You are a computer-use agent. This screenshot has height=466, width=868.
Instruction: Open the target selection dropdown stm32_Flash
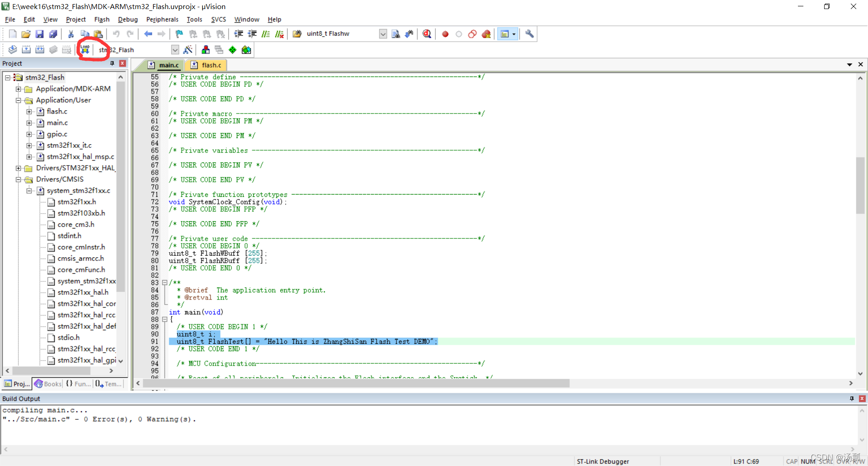(175, 50)
